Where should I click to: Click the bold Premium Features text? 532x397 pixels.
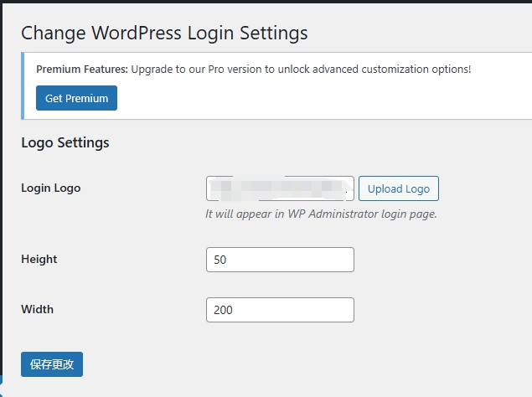coord(82,69)
